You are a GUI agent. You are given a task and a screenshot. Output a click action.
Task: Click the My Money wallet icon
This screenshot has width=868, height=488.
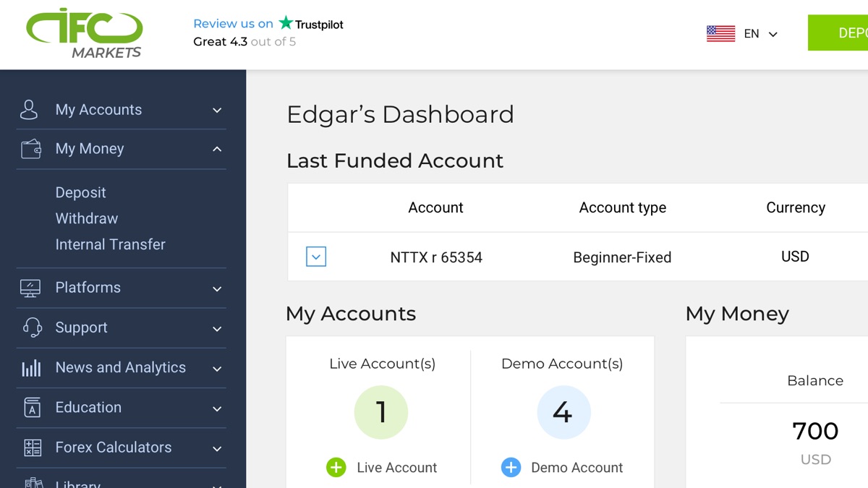pos(30,148)
